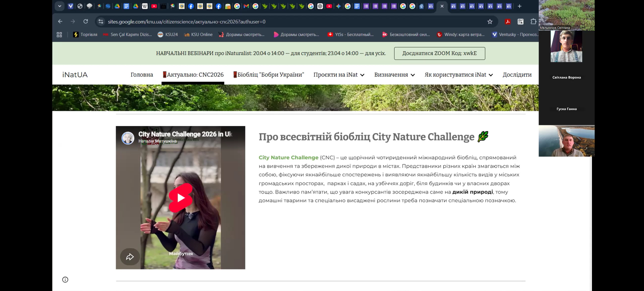Screen dimensions: 644x291
Task: Click the "Доєднатися ZOOM" button
Action: (x=439, y=53)
